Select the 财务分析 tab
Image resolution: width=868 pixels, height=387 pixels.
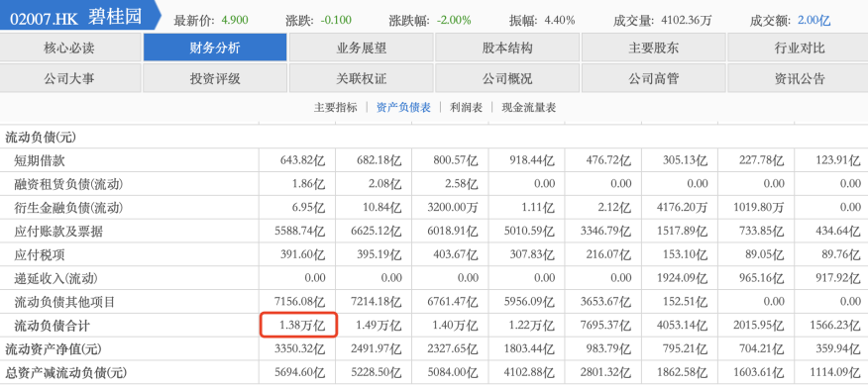point(215,48)
